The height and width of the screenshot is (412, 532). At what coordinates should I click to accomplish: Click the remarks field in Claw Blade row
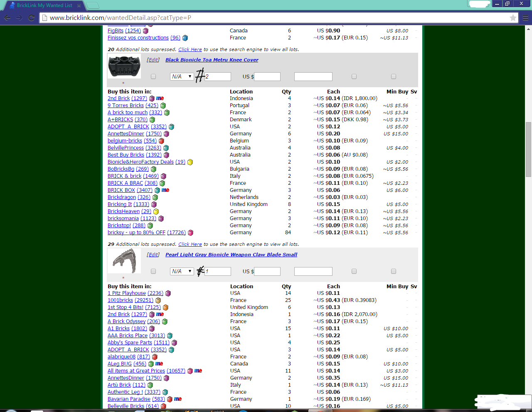pos(313,271)
